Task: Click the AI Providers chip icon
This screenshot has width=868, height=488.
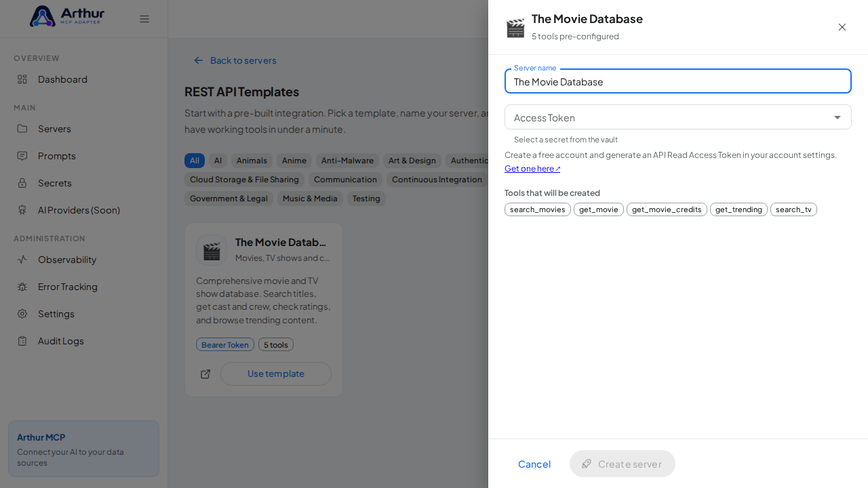Action: 22,210
